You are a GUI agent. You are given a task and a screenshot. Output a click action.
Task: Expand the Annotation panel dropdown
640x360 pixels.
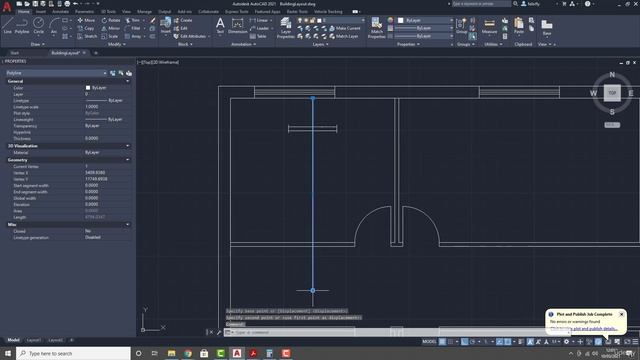click(243, 44)
